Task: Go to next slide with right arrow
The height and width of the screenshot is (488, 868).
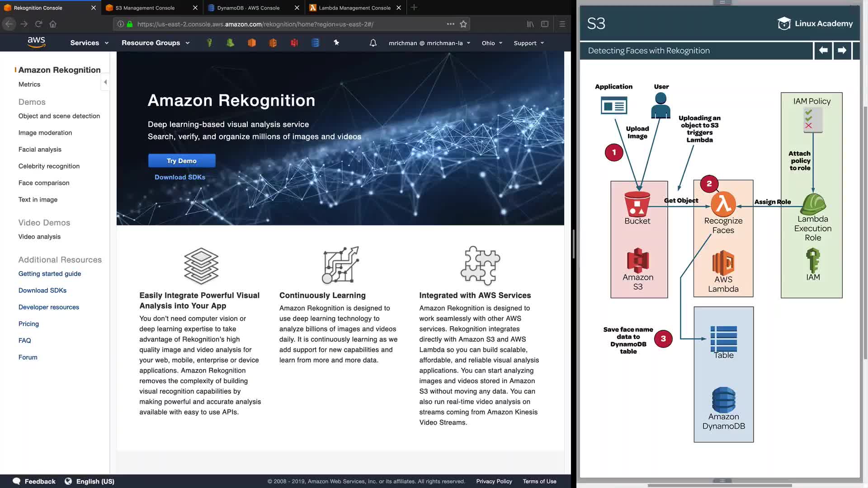Action: pyautogui.click(x=842, y=51)
